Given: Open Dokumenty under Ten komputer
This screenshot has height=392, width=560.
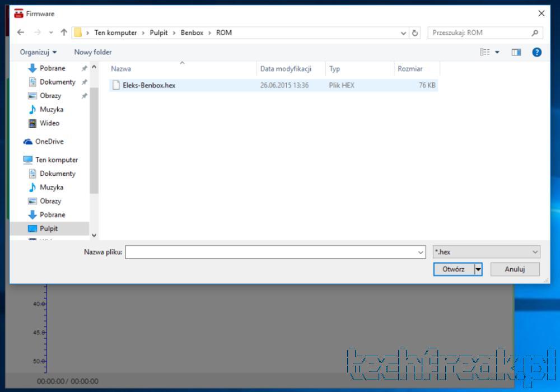Looking at the screenshot, I should pyautogui.click(x=58, y=174).
